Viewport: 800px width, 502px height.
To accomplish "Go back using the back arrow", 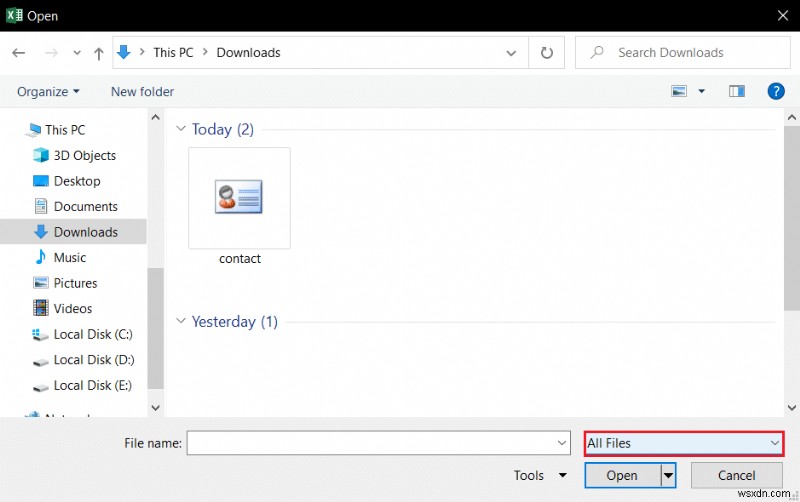I will click(x=19, y=53).
